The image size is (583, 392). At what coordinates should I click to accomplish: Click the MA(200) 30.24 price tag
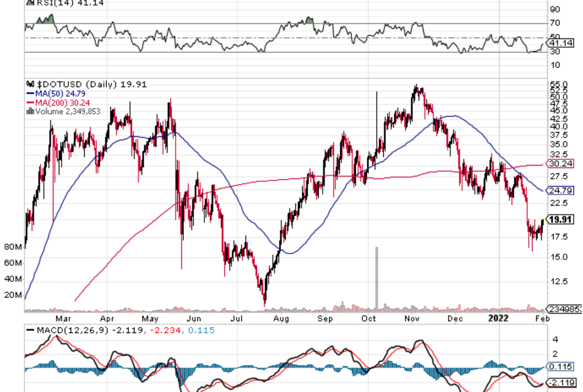point(559,164)
